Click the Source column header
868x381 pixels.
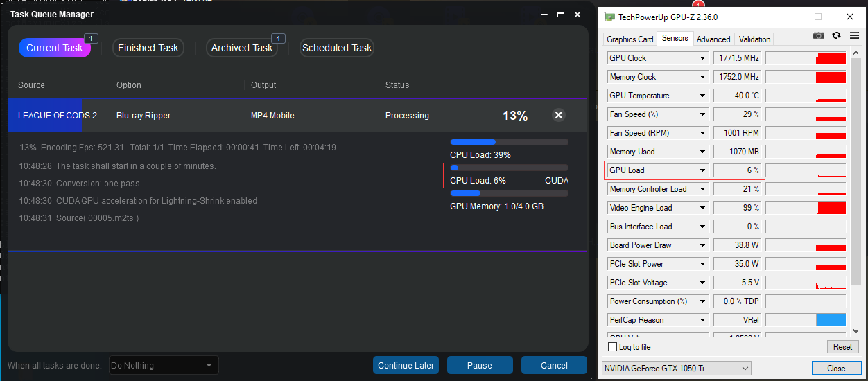tap(31, 85)
